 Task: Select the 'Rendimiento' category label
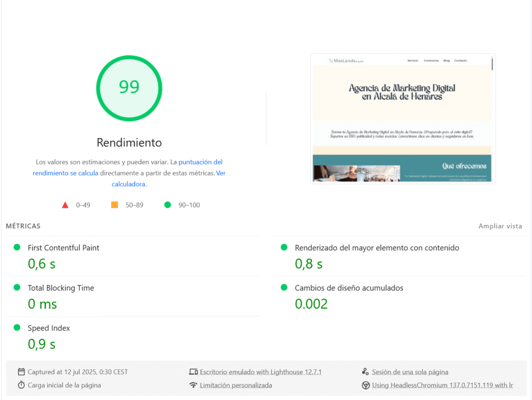[x=129, y=142]
